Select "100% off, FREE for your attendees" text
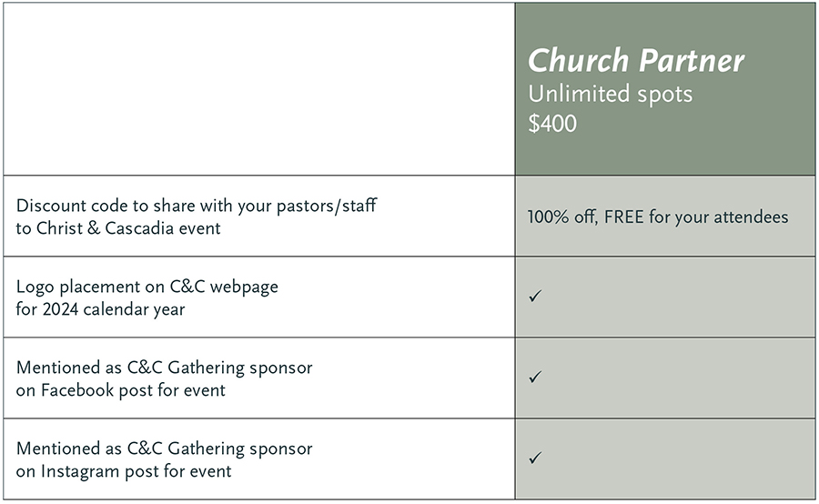Screen dimensions: 819x504 coord(658,217)
